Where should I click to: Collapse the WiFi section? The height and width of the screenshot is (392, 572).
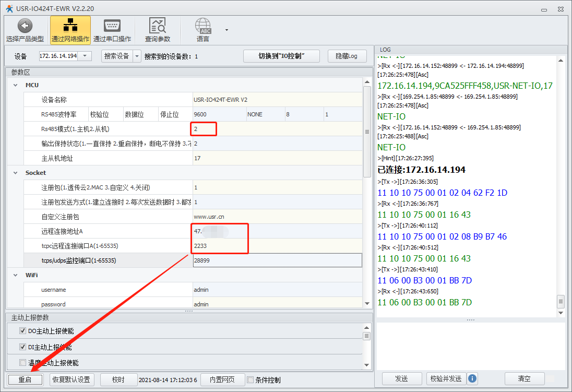coord(15,275)
